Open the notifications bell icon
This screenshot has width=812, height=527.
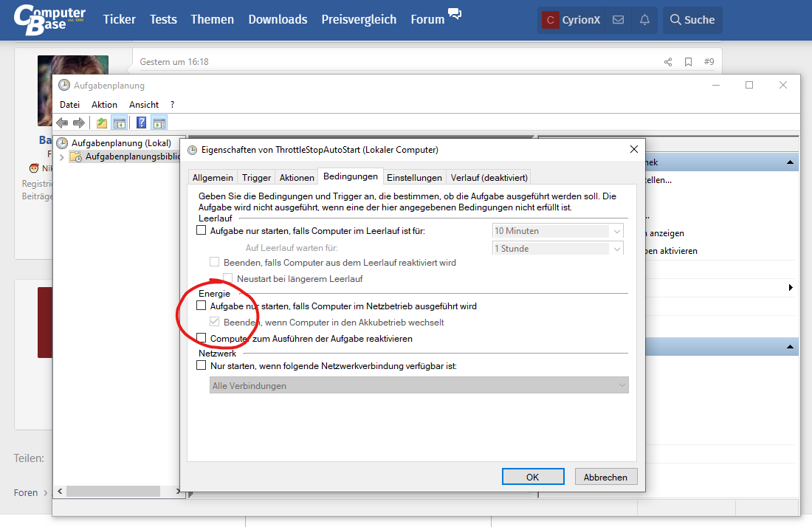[x=644, y=20]
